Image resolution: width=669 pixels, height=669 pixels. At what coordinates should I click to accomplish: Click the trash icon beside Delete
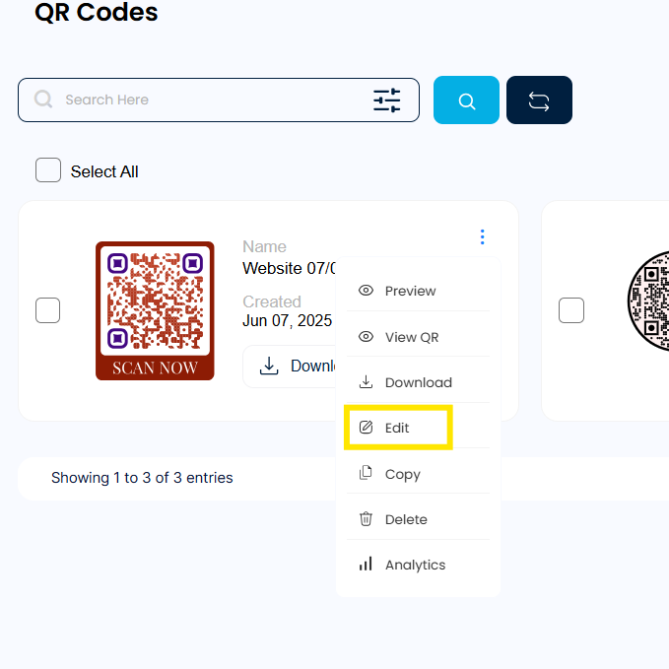coord(366,519)
